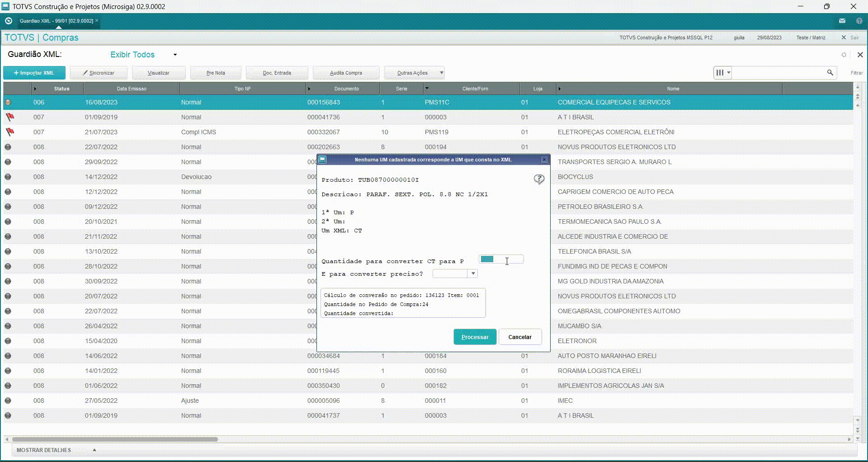Open the Outras Ações dropdown
This screenshot has height=462, width=868.
(x=415, y=73)
